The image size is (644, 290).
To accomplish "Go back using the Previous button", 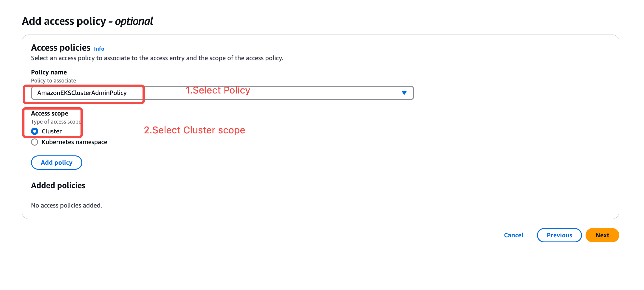I will tap(559, 235).
